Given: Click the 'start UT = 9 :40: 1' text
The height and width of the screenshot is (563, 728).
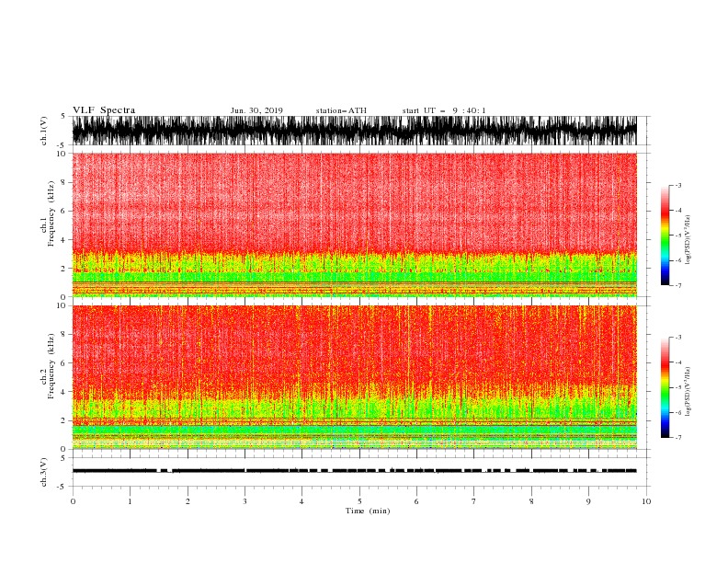Looking at the screenshot, I should (x=444, y=110).
